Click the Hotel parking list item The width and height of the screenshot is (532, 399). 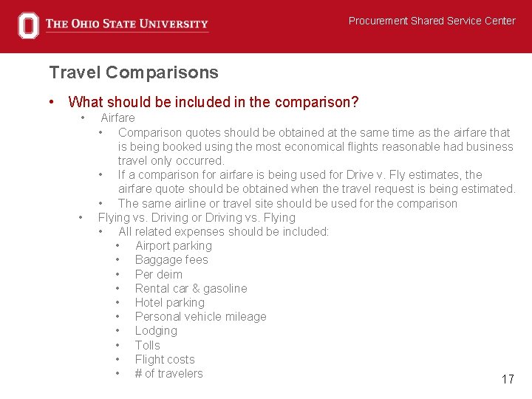[x=169, y=302]
